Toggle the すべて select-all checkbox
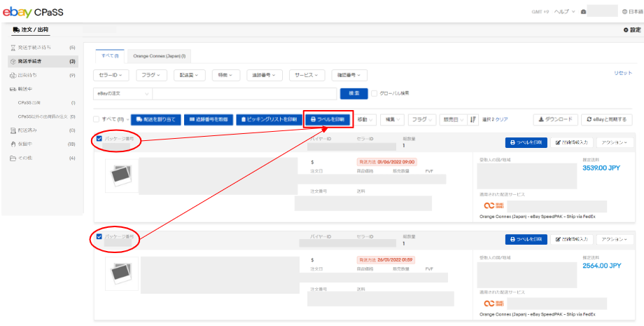The width and height of the screenshot is (644, 326). tap(97, 120)
